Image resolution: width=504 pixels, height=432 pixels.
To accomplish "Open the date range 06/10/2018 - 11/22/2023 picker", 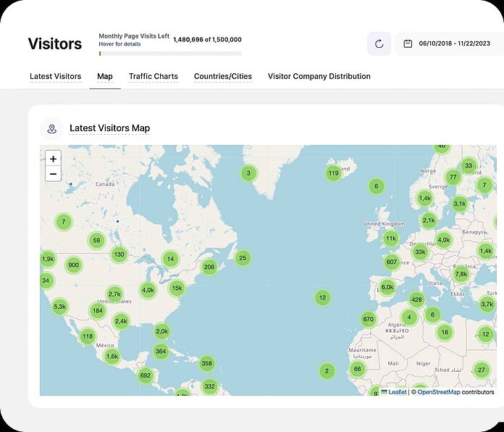I will point(454,43).
